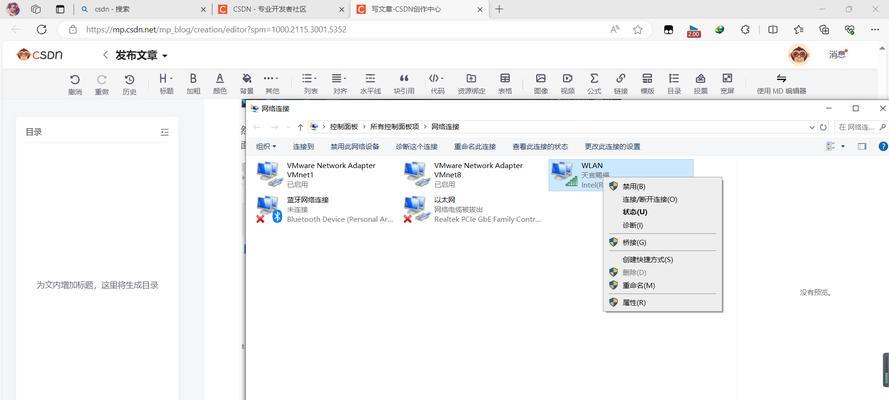Image resolution: width=889 pixels, height=400 pixels.
Task: Add this page to favorites star
Action: 638,29
